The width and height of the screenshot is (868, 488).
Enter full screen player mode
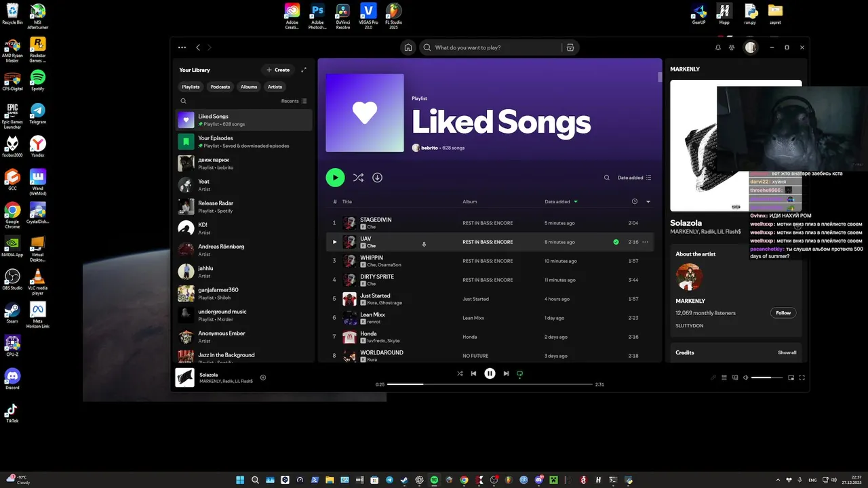click(x=802, y=378)
